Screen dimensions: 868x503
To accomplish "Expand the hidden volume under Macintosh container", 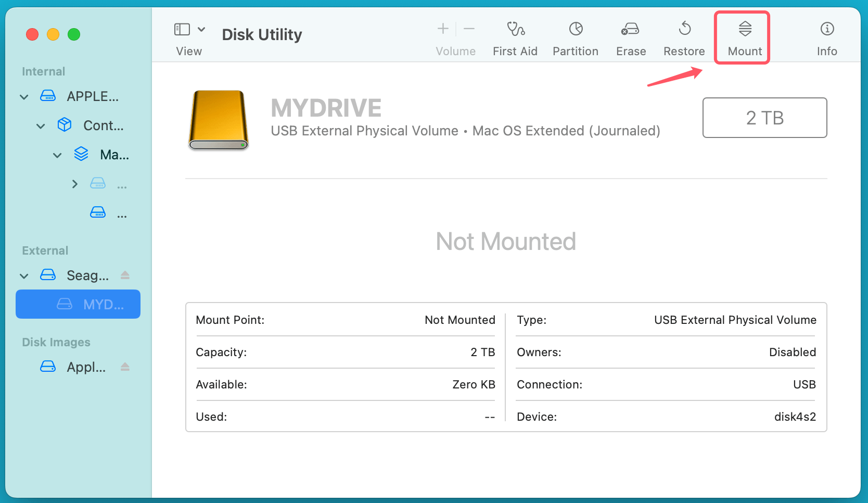I will (x=74, y=183).
